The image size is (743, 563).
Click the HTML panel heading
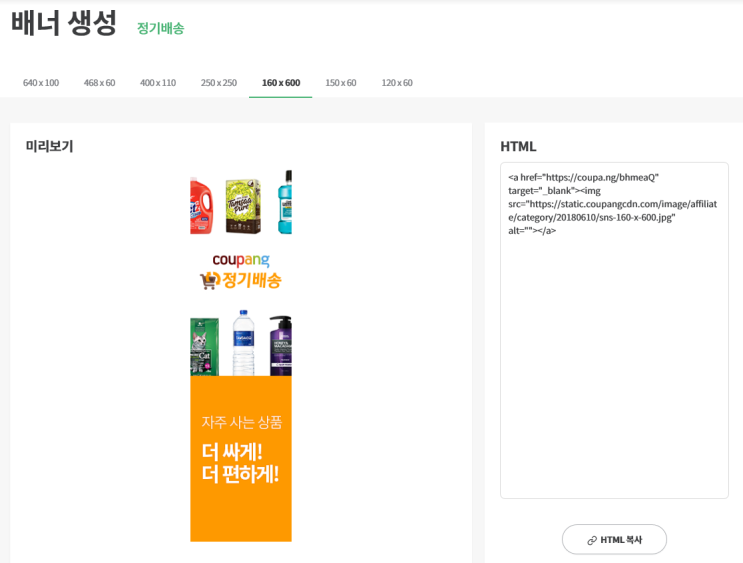click(x=518, y=146)
